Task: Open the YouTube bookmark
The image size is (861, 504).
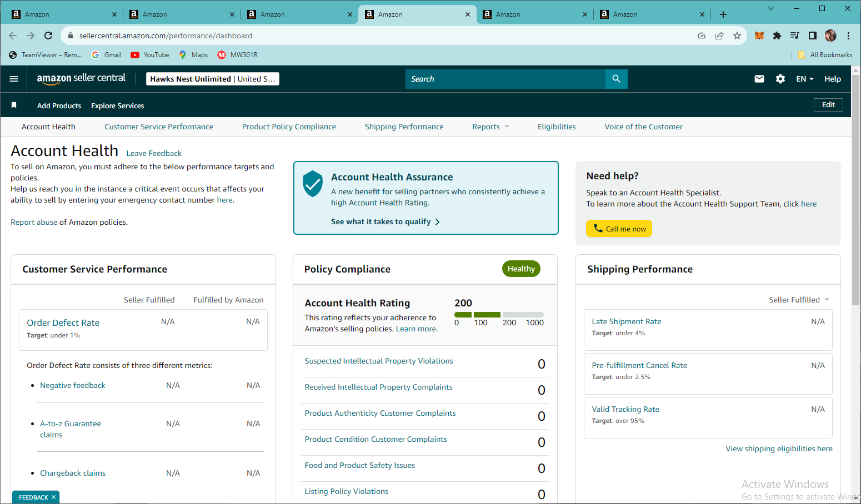Action: coord(150,55)
